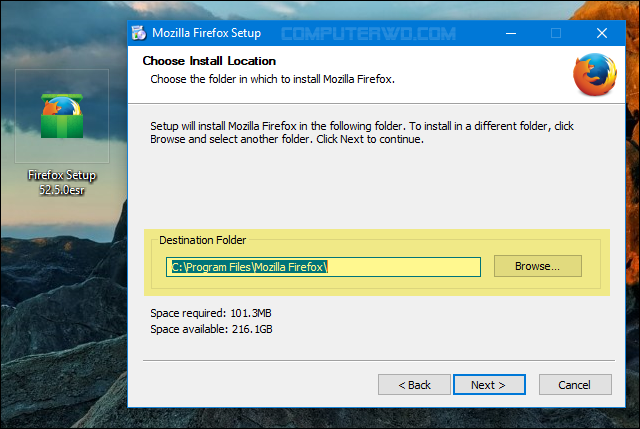The image size is (640, 429).
Task: Cancel the Firefox installation
Action: (x=575, y=385)
